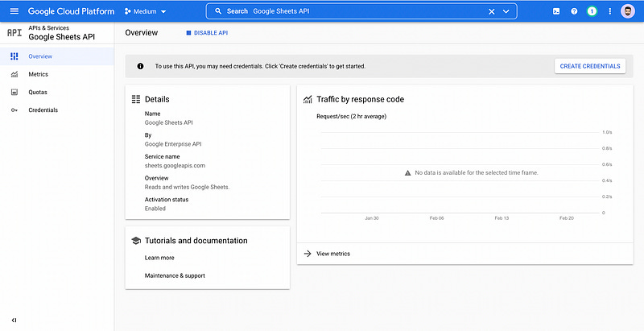Expand the search options chevron
644x331 pixels.
506,12
